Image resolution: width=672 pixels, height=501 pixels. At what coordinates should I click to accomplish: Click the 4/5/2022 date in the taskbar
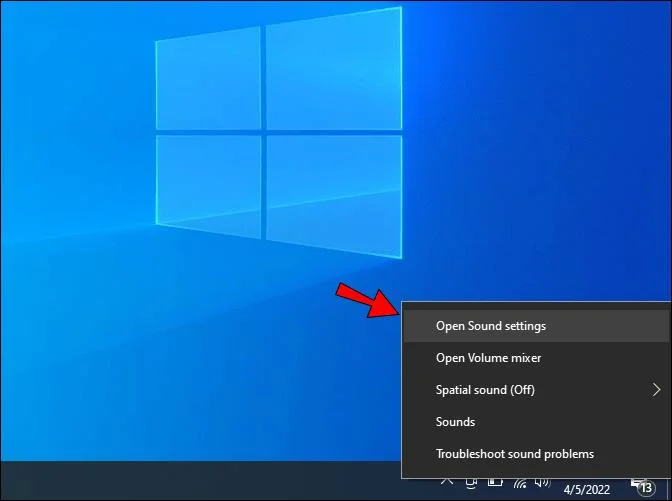click(x=586, y=489)
